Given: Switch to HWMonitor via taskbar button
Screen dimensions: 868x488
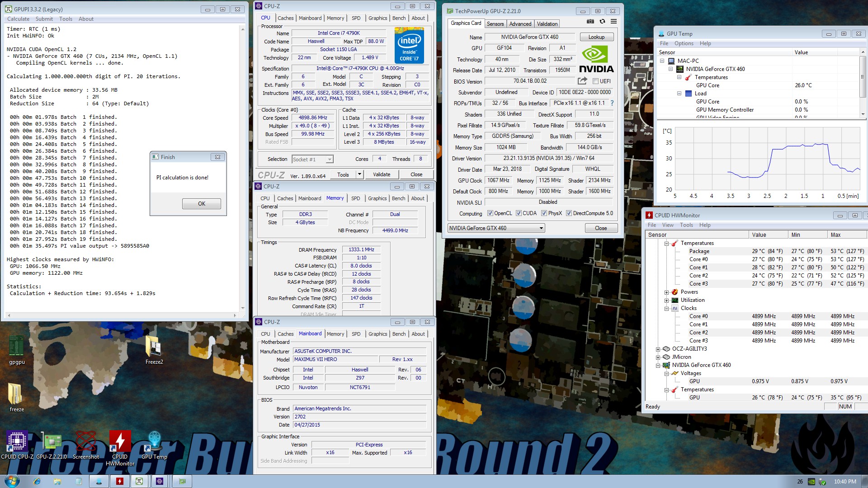Looking at the screenshot, I should click(120, 481).
